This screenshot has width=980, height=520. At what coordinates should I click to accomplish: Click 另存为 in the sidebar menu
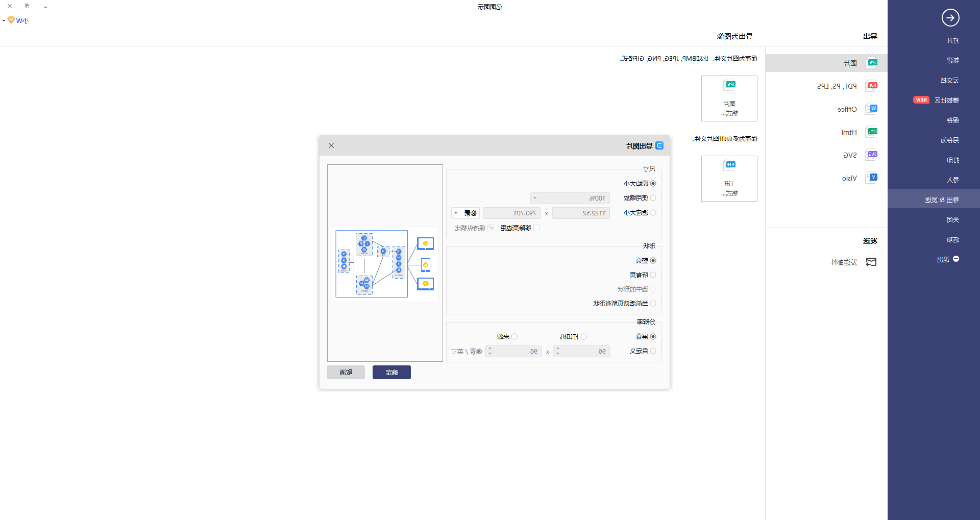[949, 140]
